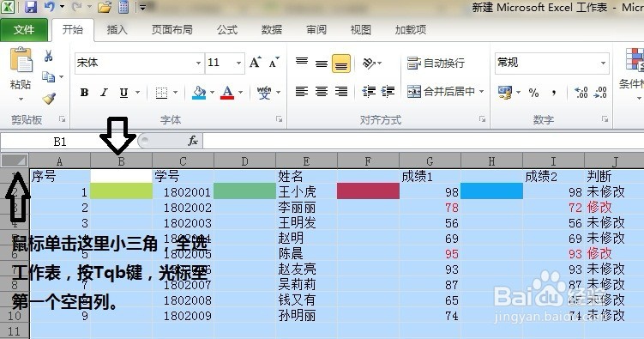Align text left

coord(302,91)
